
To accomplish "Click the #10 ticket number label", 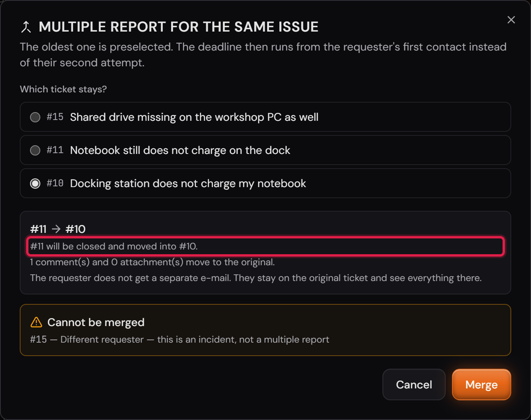I will (55, 183).
